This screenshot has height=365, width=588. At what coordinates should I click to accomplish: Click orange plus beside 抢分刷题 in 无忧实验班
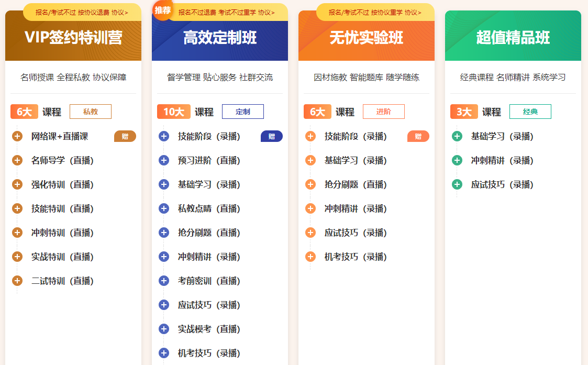[310, 184]
